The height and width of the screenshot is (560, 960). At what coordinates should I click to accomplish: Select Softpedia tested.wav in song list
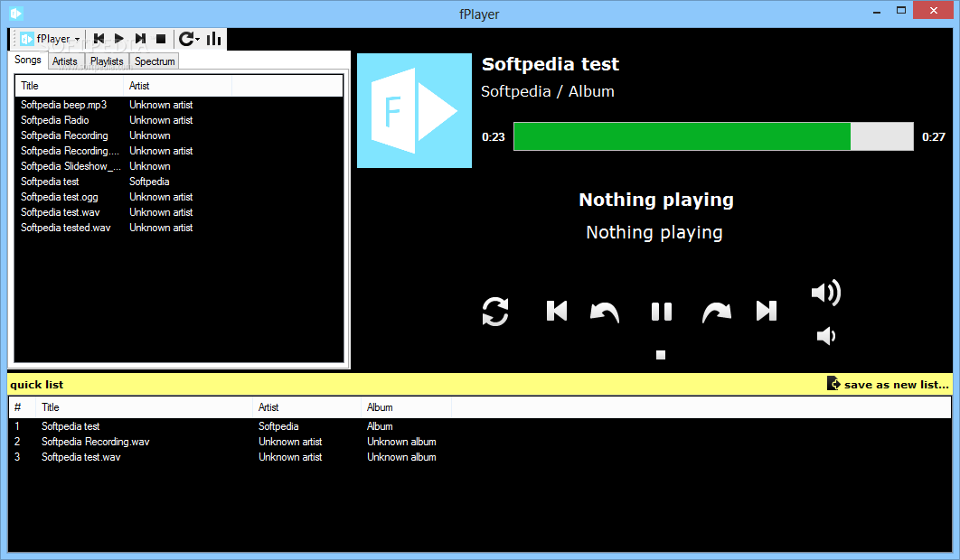tap(179, 227)
